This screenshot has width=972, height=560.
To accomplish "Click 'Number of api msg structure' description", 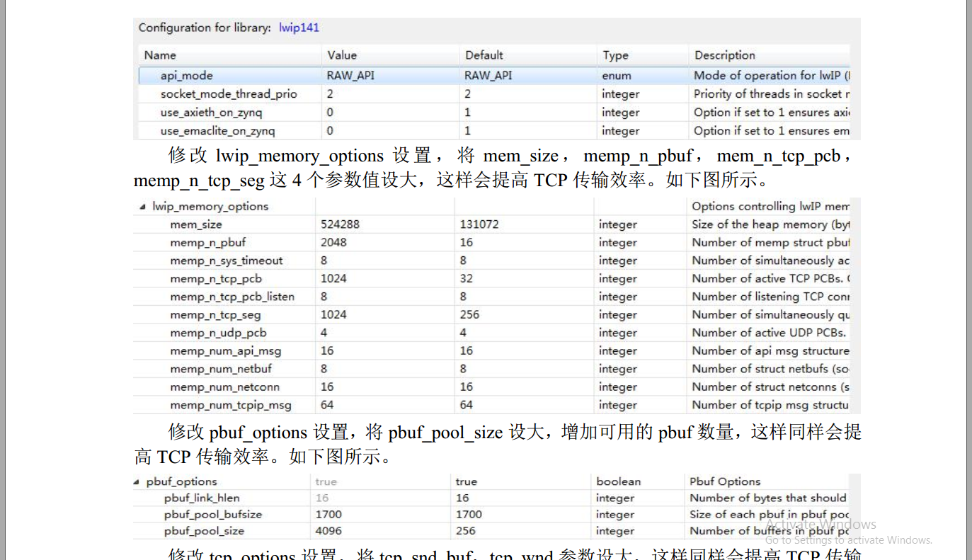I will (771, 351).
